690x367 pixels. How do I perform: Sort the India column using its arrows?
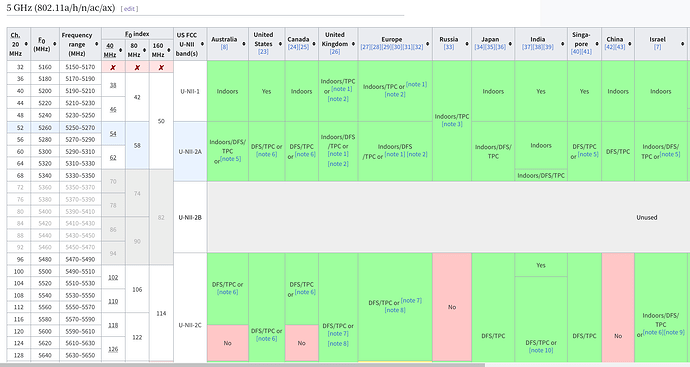coord(562,44)
